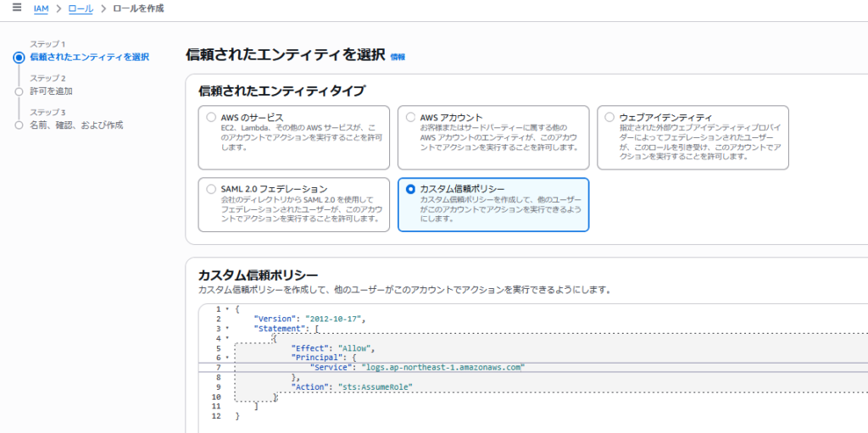The width and height of the screenshot is (868, 433).
Task: Click the Version date string in editor
Action: [x=332, y=319]
